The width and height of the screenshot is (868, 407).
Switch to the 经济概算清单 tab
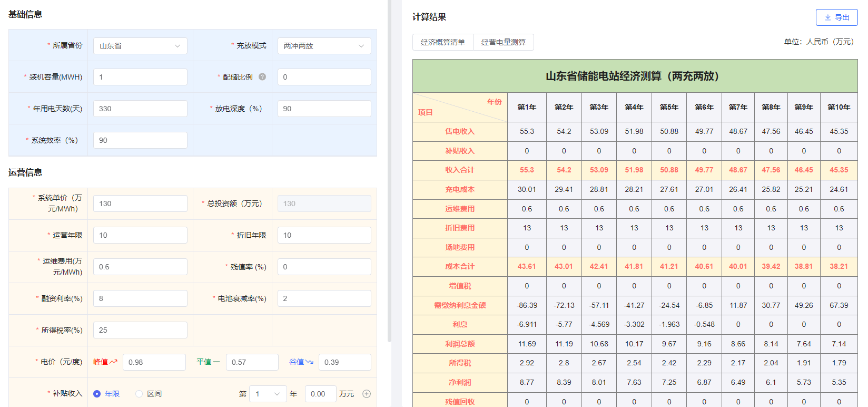click(443, 42)
